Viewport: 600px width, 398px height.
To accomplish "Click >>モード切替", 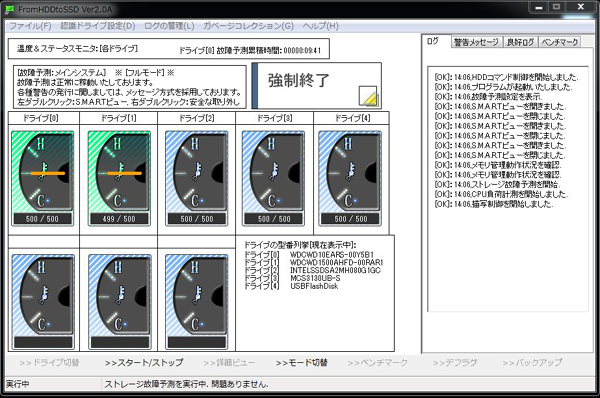I will click(301, 362).
